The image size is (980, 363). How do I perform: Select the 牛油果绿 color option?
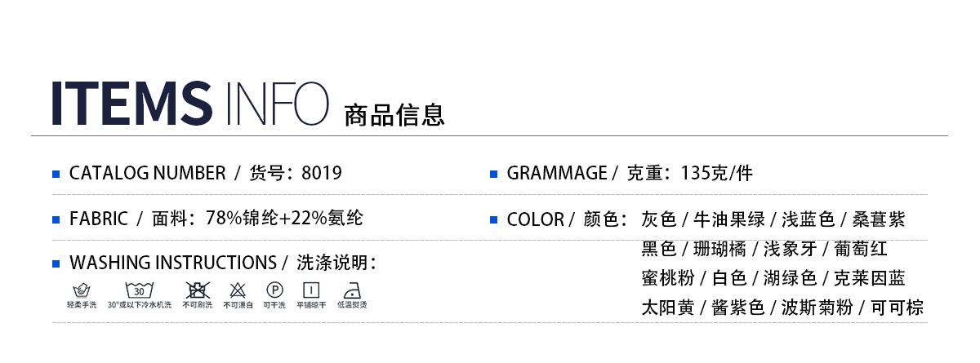point(728,219)
